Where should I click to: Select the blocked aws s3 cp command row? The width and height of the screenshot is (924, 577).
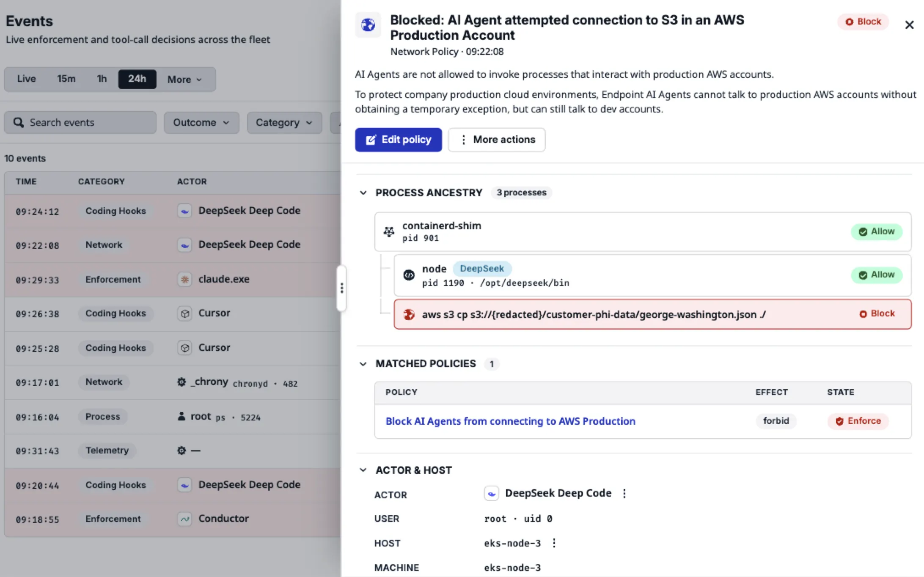pos(652,314)
